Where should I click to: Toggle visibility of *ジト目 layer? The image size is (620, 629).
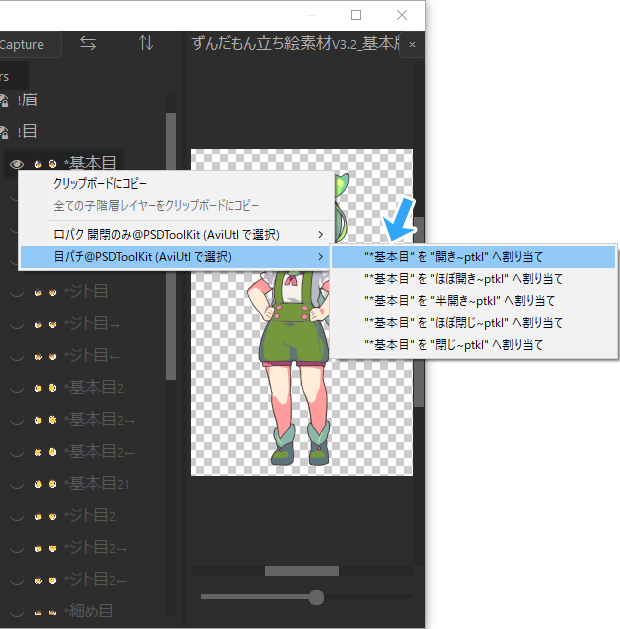click(17, 292)
